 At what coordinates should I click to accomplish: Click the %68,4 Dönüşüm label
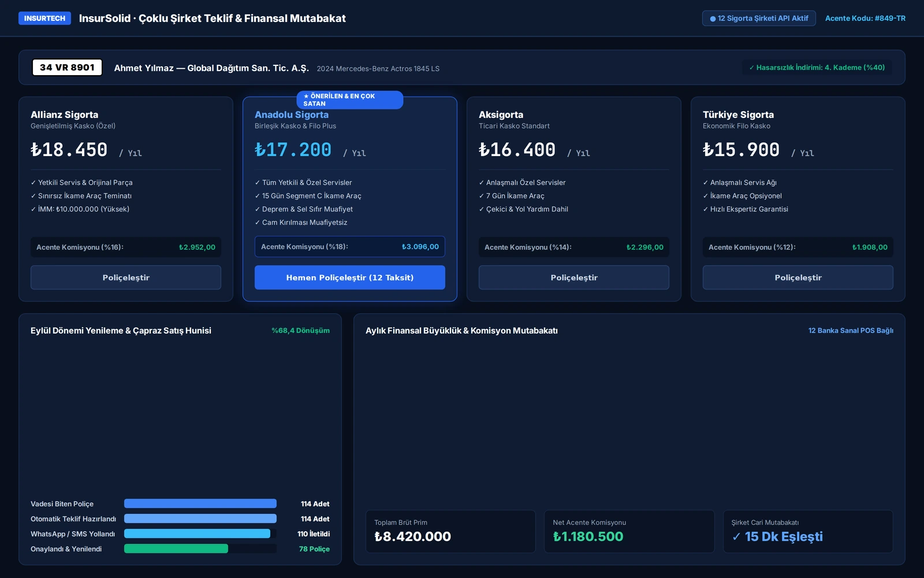[x=300, y=331]
